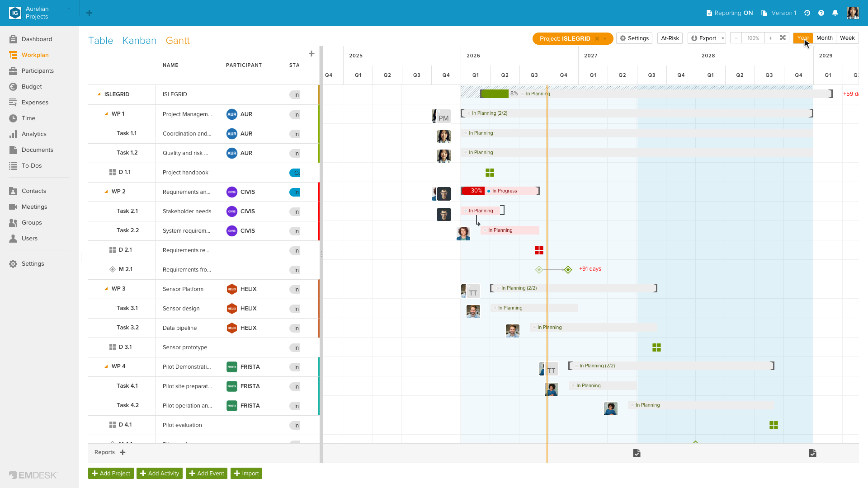Open Gantt Settings button
The width and height of the screenshot is (868, 488).
[x=634, y=38]
